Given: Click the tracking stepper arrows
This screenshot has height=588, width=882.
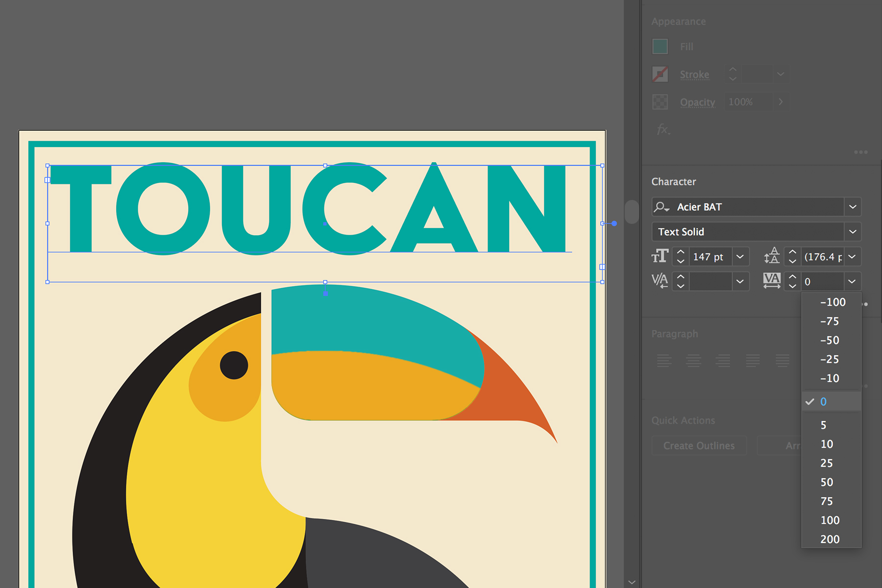Looking at the screenshot, I should coord(792,282).
